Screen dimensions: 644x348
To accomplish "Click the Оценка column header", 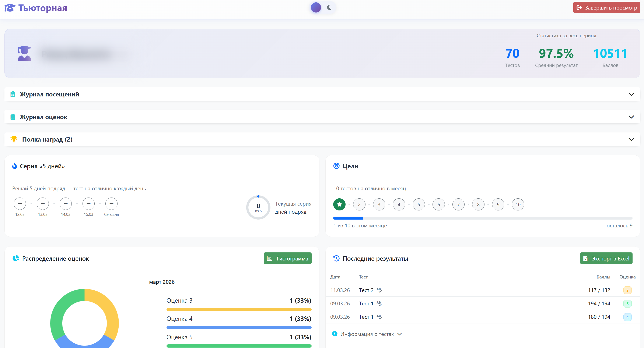I will 627,277.
